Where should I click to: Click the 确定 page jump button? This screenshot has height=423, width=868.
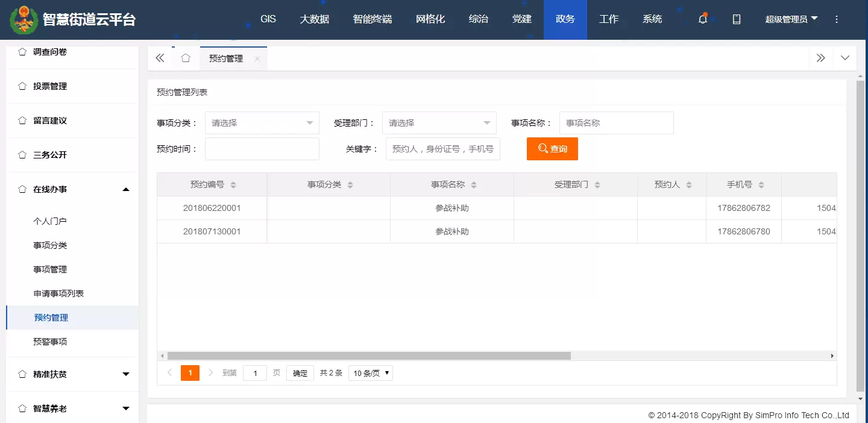tap(300, 373)
